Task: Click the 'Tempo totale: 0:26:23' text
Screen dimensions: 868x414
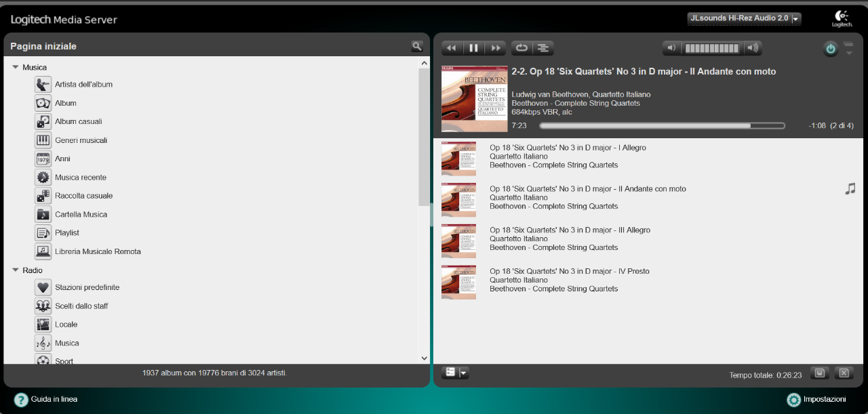Action: 766,375
